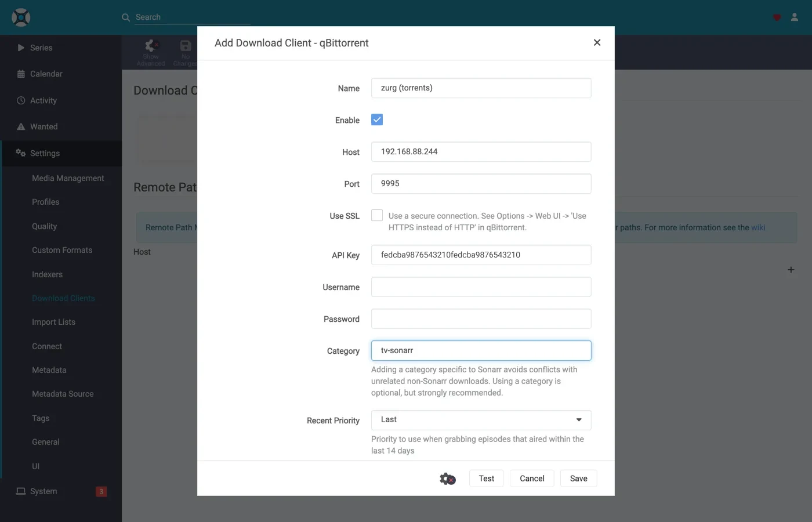
Task: Click the System laptop icon
Action: coord(21,491)
